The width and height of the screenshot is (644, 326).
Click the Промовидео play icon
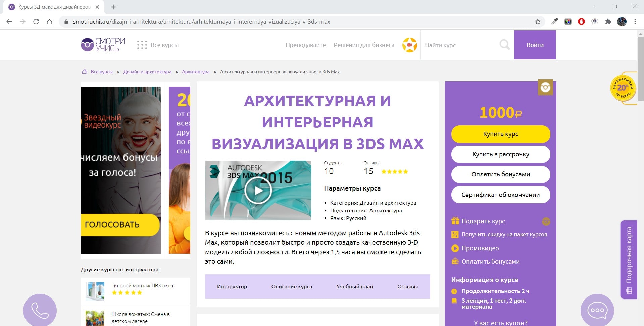tap(455, 248)
